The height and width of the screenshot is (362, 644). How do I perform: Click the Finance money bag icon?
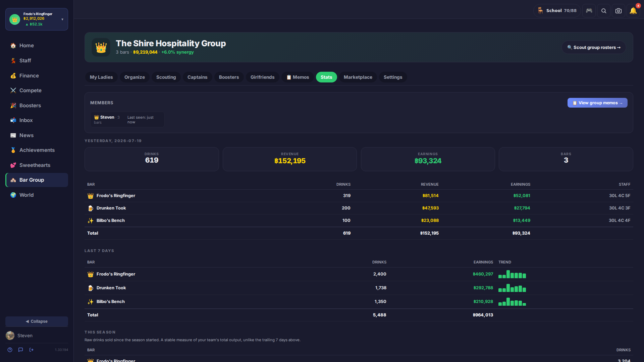[13, 76]
